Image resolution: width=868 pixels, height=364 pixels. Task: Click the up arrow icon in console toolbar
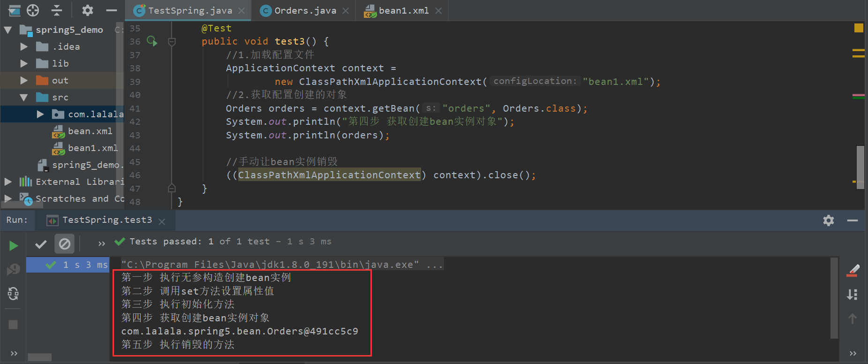(853, 318)
